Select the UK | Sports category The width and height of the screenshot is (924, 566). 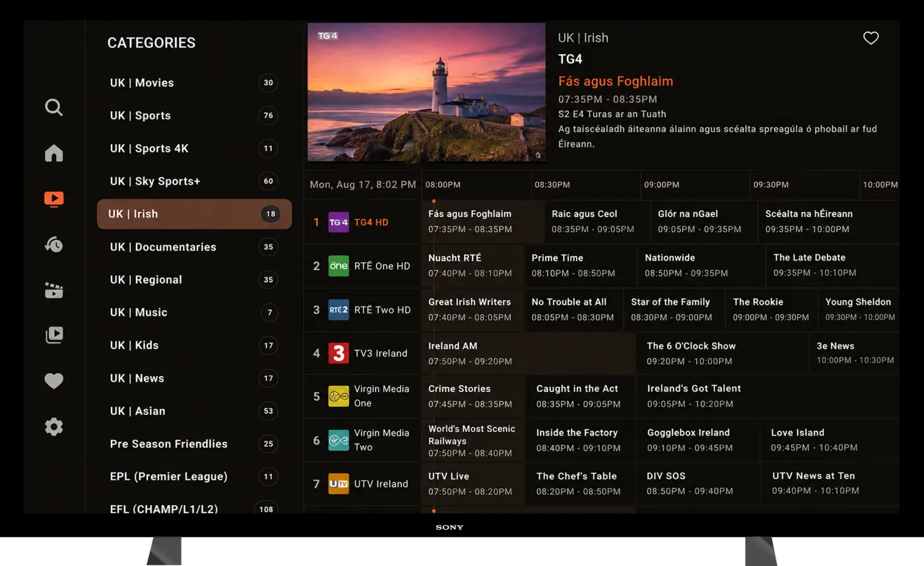pyautogui.click(x=194, y=115)
